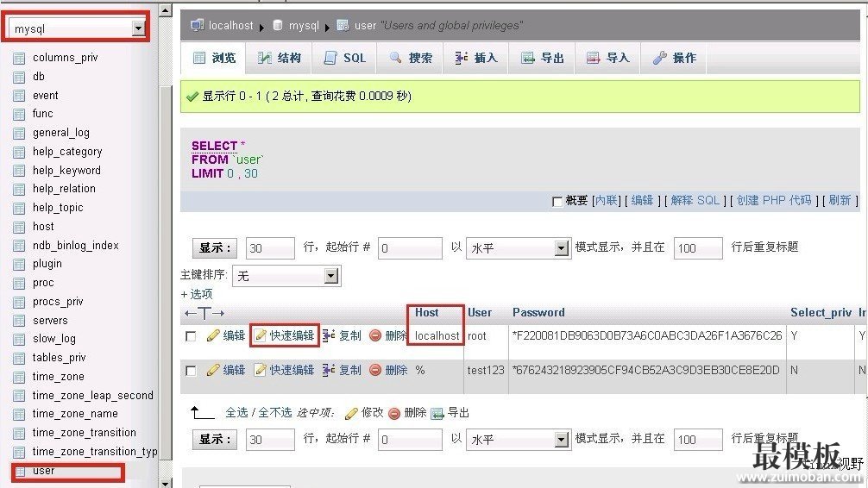Go to localhost server in breadcrumb
This screenshot has height=488, width=868.
[x=230, y=26]
